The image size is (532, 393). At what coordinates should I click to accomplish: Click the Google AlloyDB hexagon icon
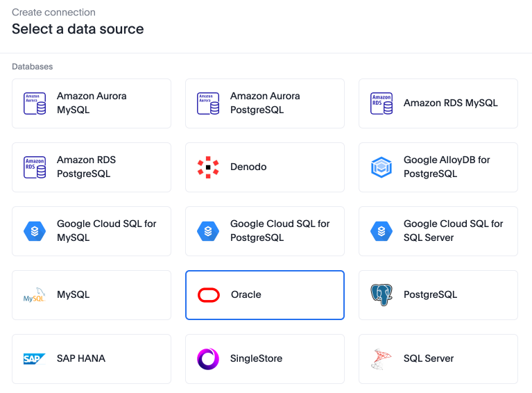tap(381, 167)
